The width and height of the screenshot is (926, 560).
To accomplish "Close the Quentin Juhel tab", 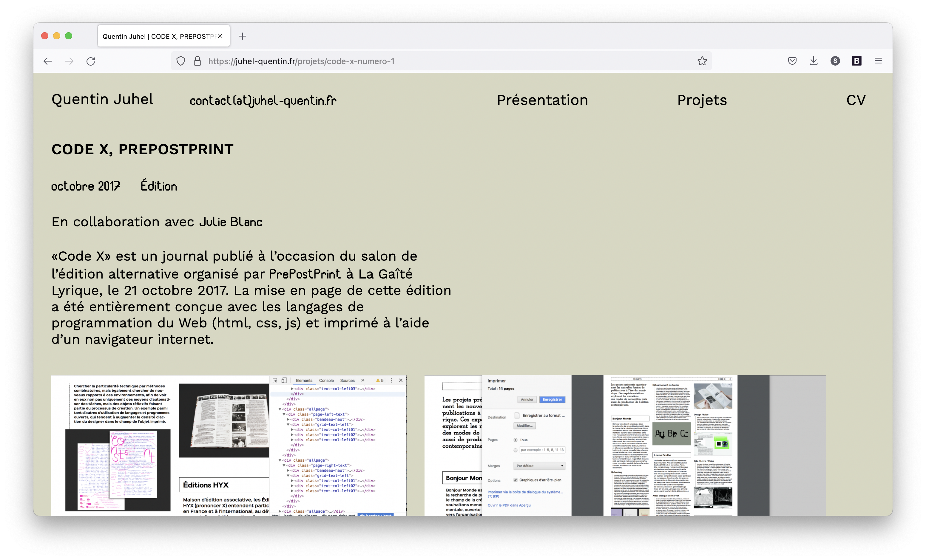I will point(220,36).
